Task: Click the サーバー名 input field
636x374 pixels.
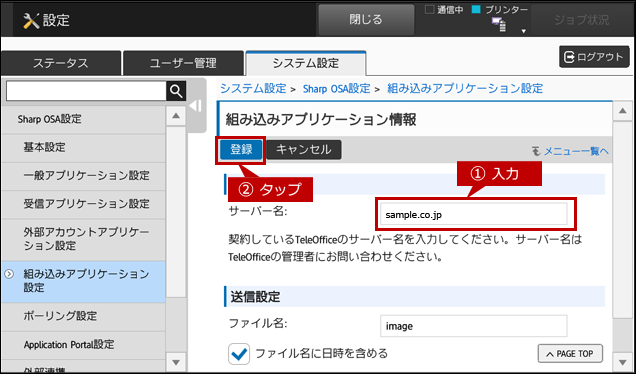Action: (x=473, y=215)
